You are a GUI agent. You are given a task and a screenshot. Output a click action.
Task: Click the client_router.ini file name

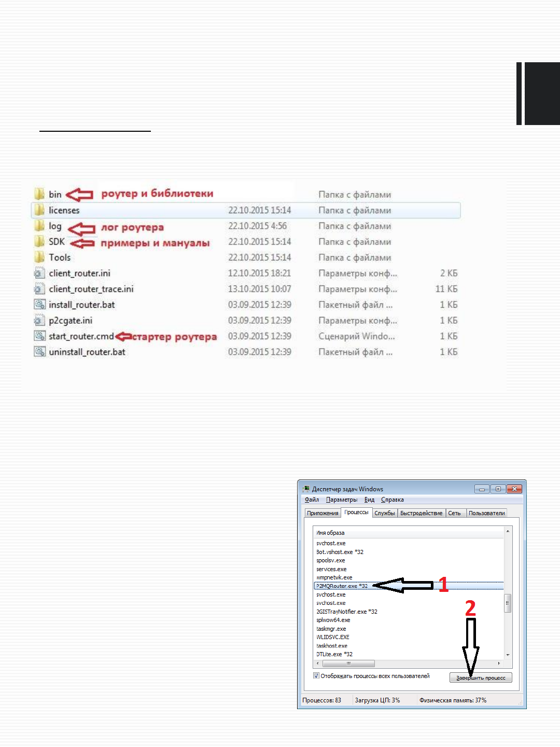click(79, 273)
